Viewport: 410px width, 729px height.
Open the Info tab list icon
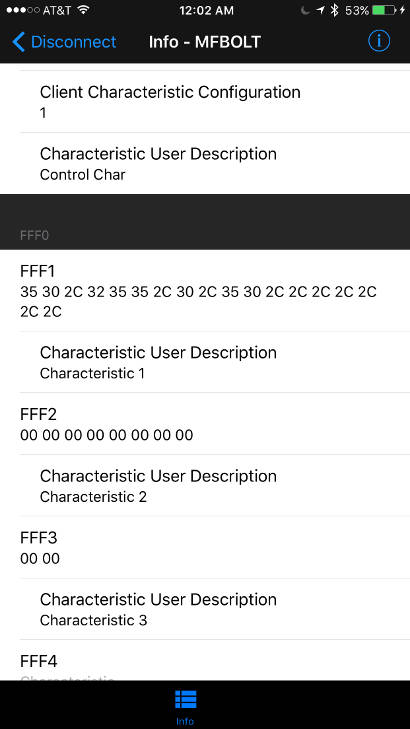pos(185,699)
